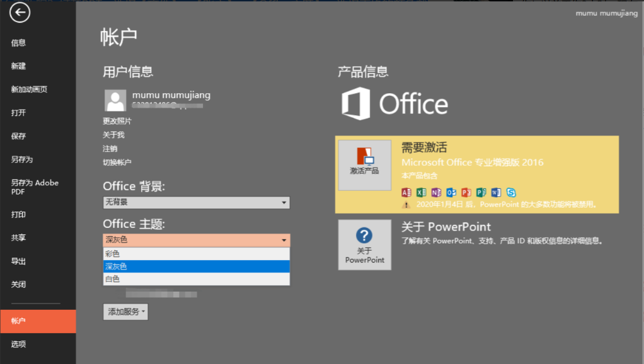Click the 激活产品 button
The width and height of the screenshot is (644, 364).
[365, 165]
